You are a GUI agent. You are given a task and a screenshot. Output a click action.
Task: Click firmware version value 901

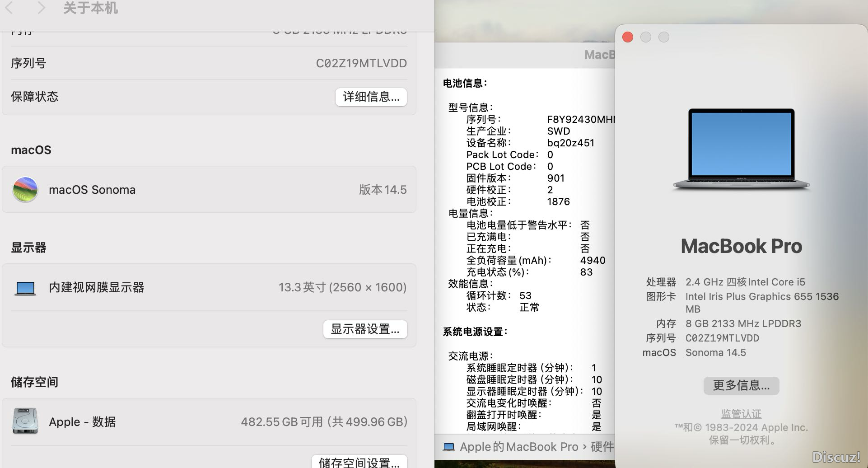(556, 178)
